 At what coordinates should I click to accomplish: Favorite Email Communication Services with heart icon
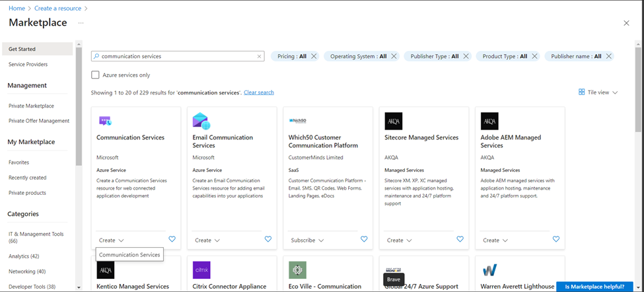268,239
